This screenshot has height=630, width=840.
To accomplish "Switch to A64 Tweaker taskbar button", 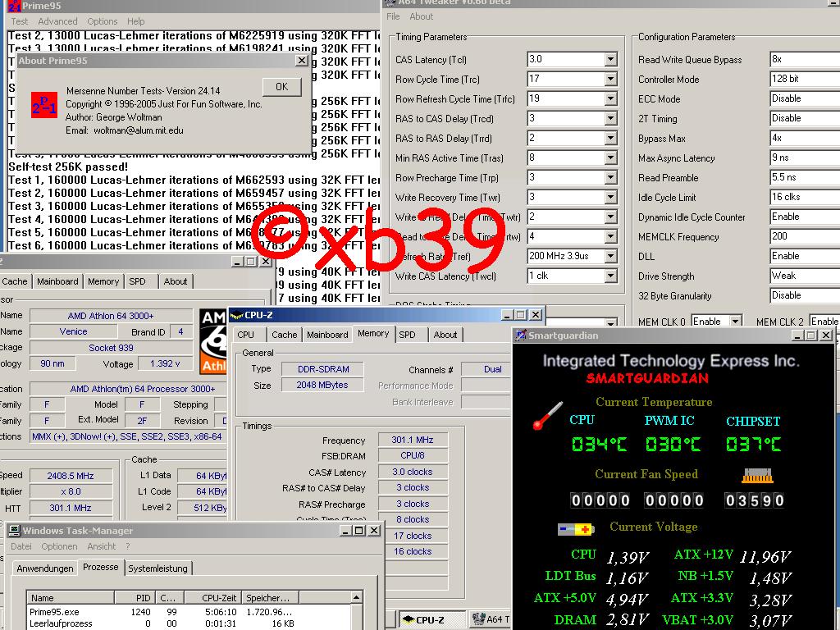I will 491,619.
